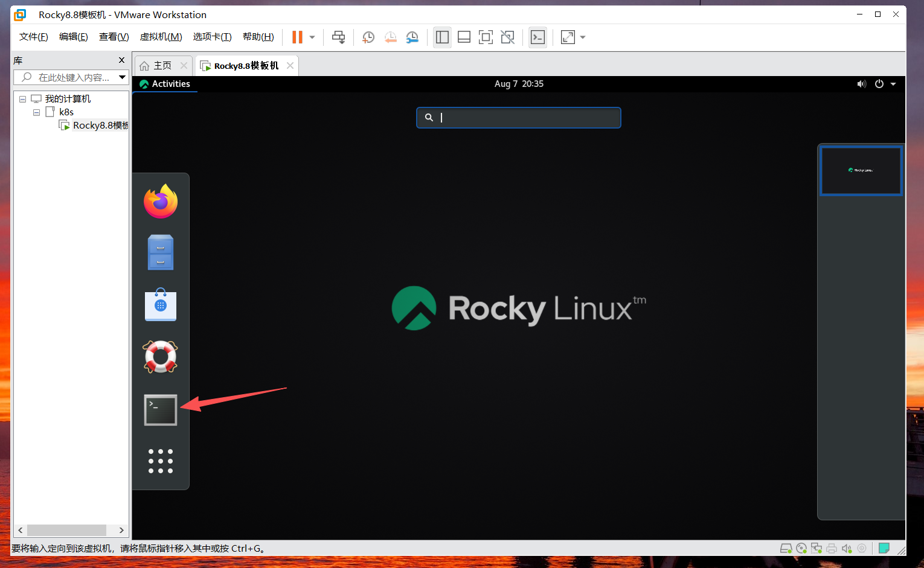Click the hard disk status icon

pyautogui.click(x=786, y=549)
